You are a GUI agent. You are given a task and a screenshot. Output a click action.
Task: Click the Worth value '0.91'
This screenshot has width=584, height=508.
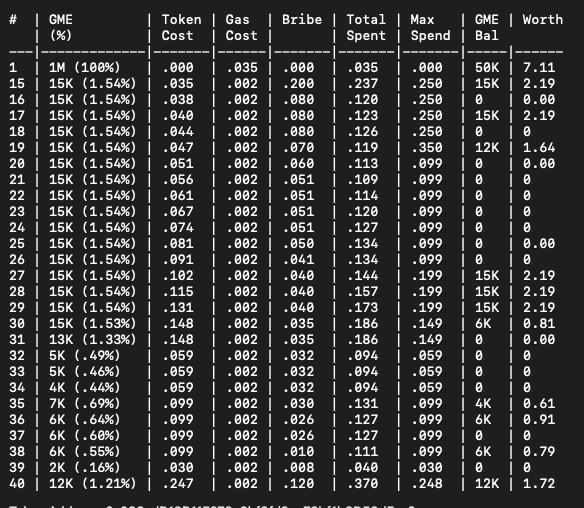(x=539, y=420)
